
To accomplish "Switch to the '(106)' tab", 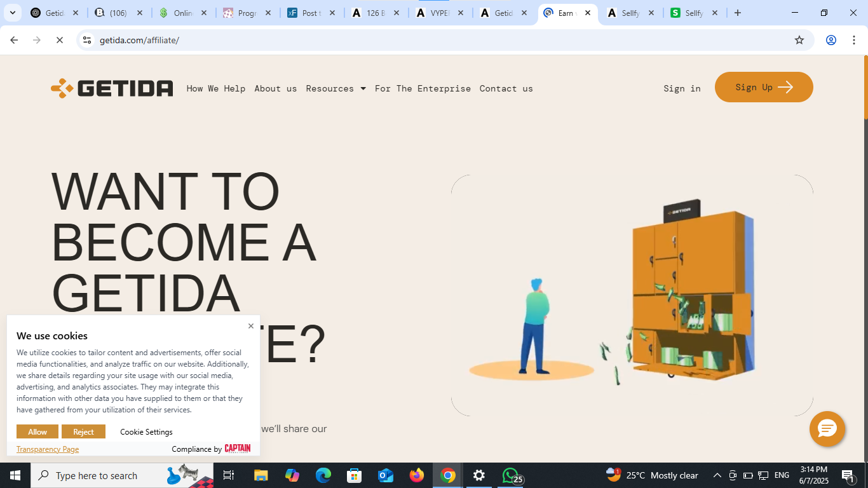I will coord(118,13).
